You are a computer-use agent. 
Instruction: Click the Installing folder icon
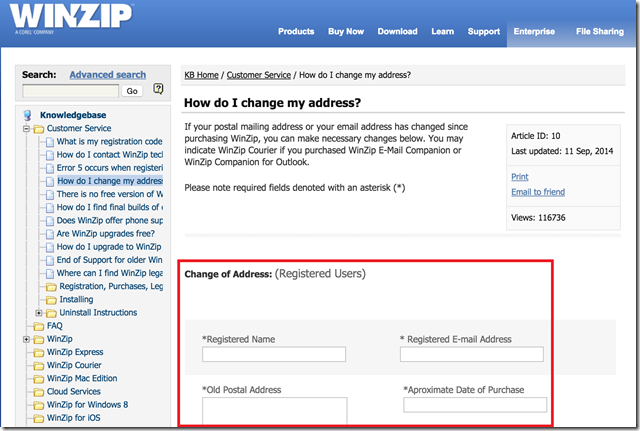point(51,300)
